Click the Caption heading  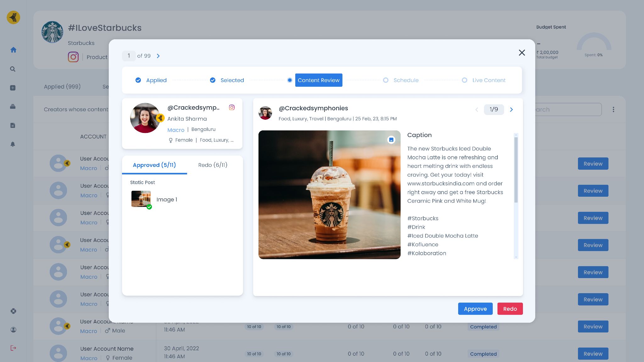point(419,135)
